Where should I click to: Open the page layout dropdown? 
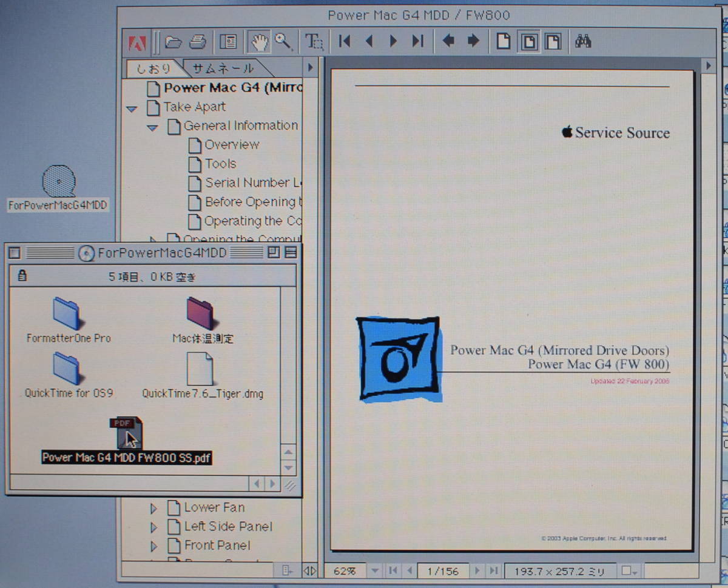[x=630, y=570]
